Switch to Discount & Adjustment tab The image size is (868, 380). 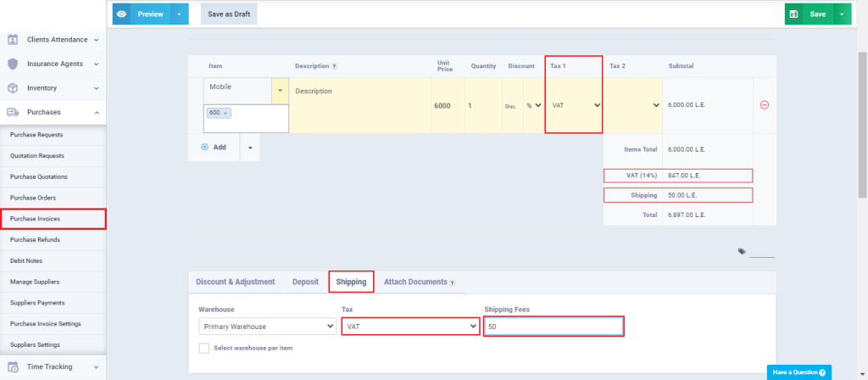click(236, 282)
